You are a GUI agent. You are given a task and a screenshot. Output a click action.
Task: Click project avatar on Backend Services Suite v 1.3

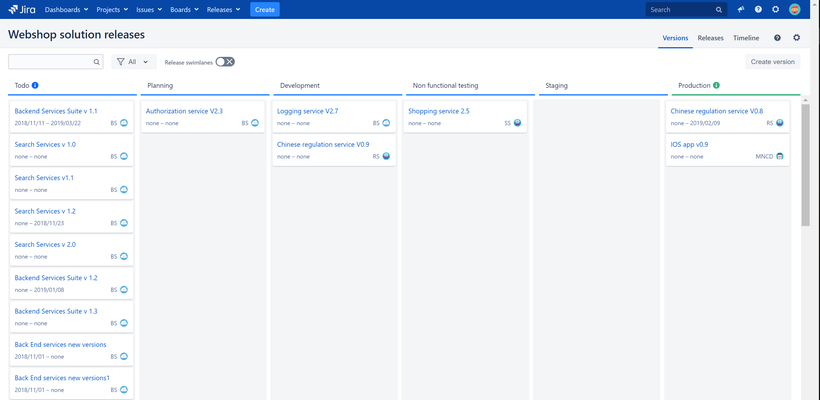(x=124, y=323)
